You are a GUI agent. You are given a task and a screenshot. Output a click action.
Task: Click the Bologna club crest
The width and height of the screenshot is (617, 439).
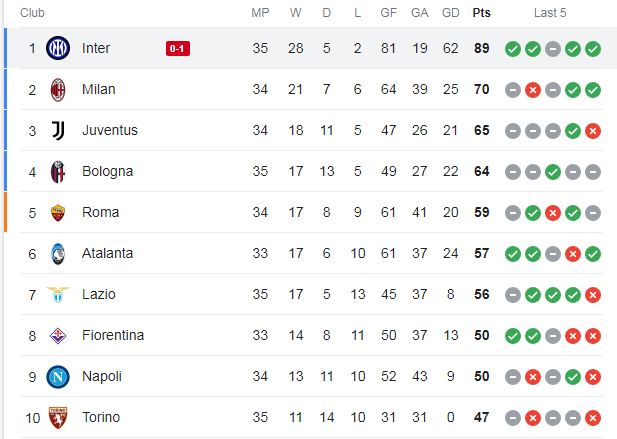pyautogui.click(x=58, y=172)
